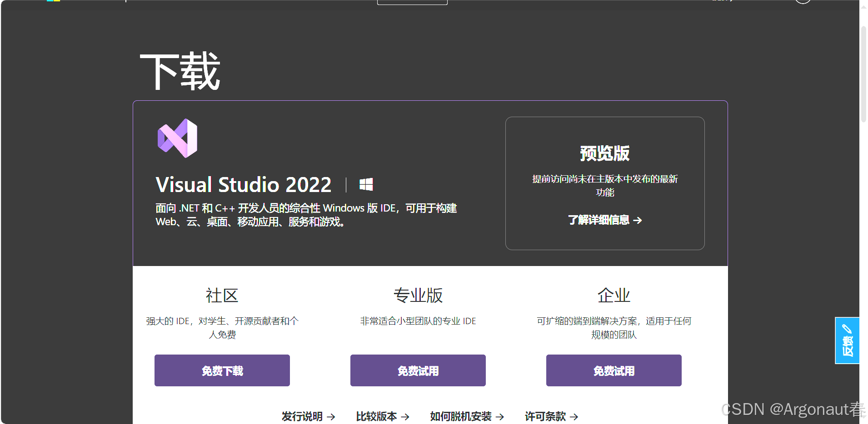Open the 比较版本 link

383,416
